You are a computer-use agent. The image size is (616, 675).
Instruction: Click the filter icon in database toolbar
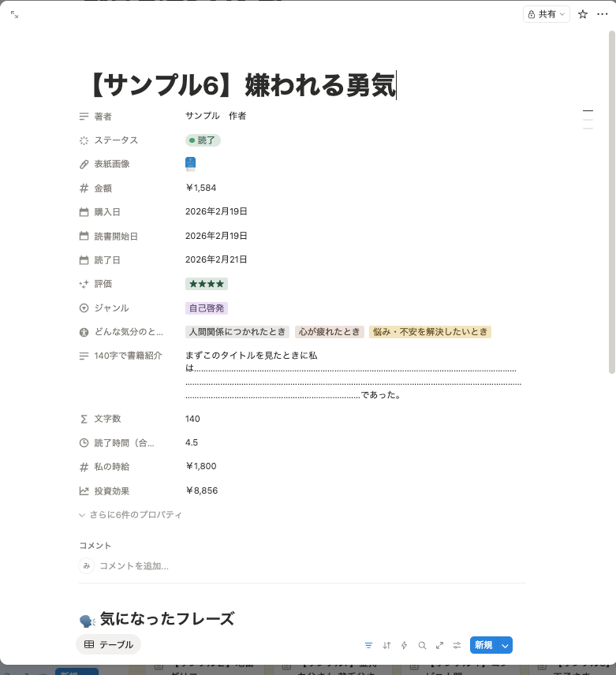[x=368, y=645]
